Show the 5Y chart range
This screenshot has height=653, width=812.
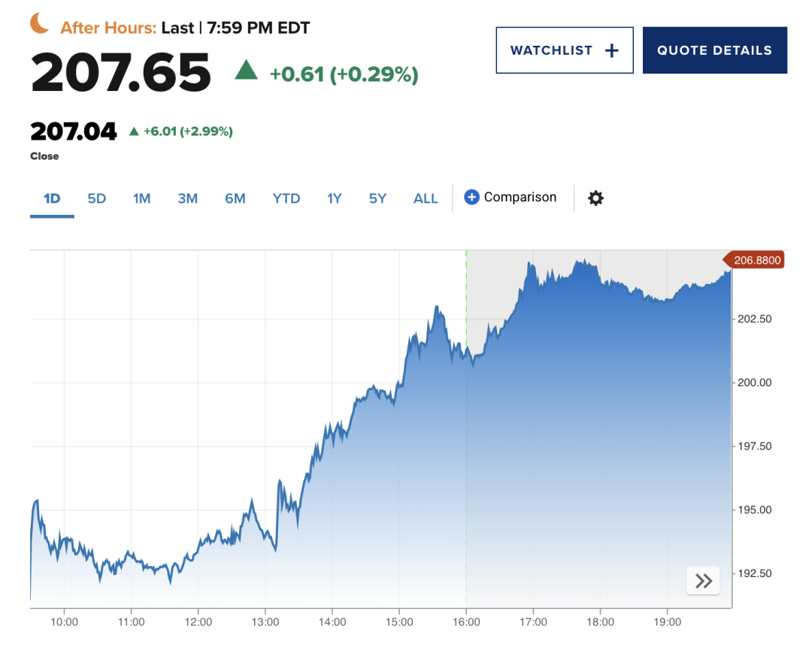(377, 198)
